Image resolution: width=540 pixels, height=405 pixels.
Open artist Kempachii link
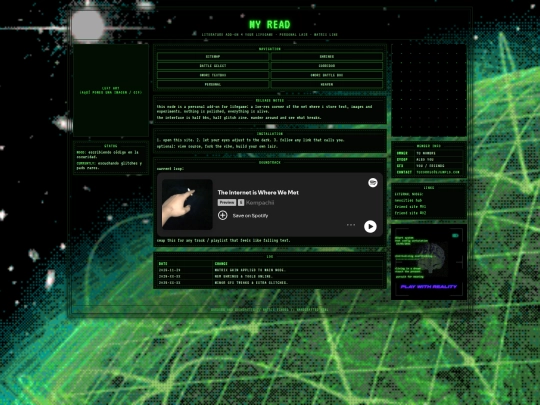pyautogui.click(x=260, y=202)
